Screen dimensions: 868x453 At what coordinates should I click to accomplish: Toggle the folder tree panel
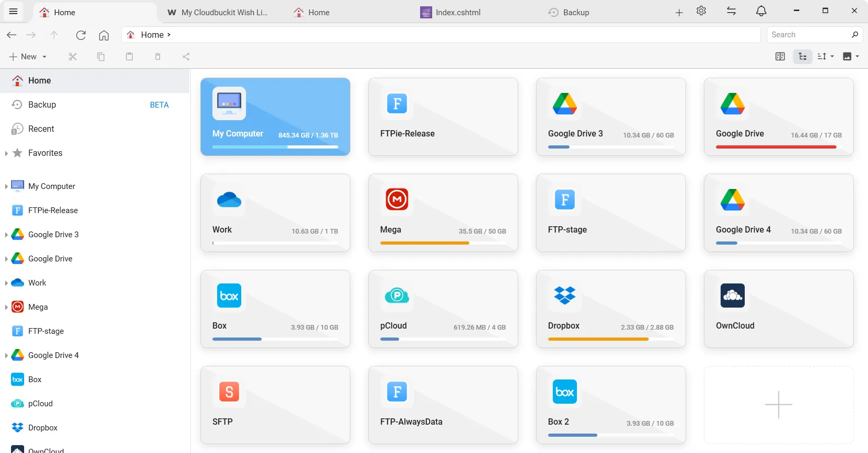pyautogui.click(x=802, y=57)
